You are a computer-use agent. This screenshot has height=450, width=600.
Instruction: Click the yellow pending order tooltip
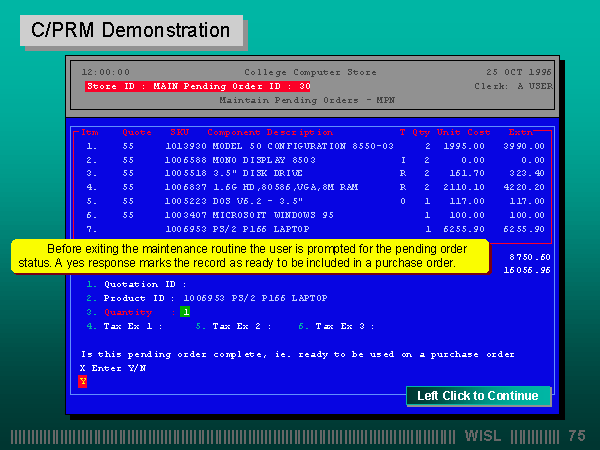(x=249, y=255)
